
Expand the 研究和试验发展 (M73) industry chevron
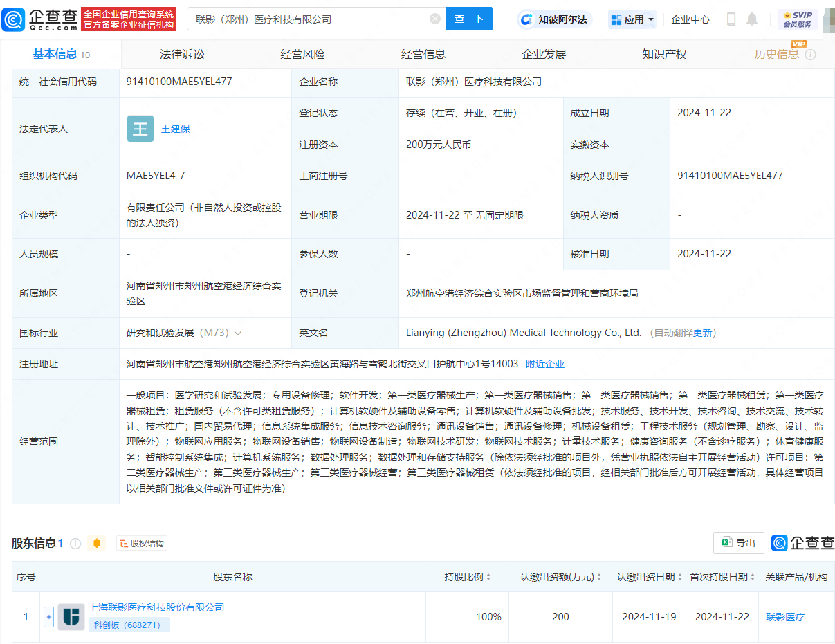coord(238,333)
